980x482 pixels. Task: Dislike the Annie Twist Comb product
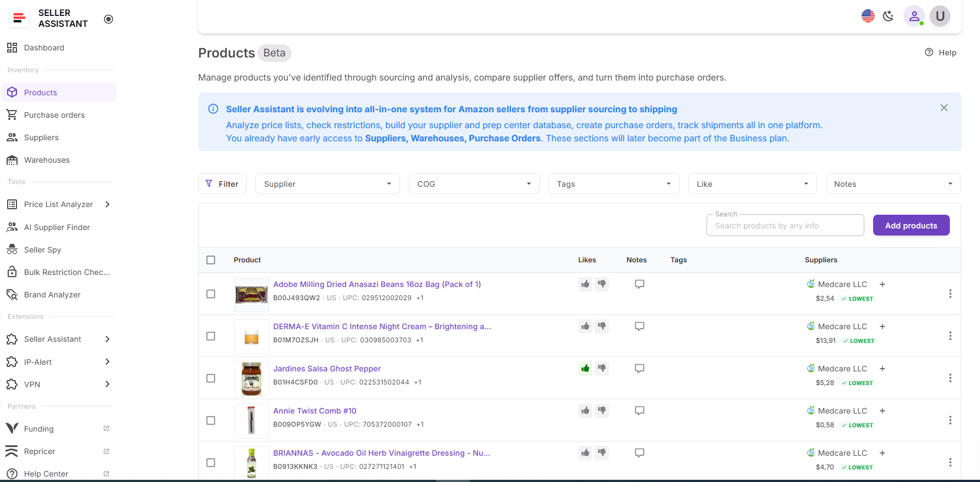[602, 411]
